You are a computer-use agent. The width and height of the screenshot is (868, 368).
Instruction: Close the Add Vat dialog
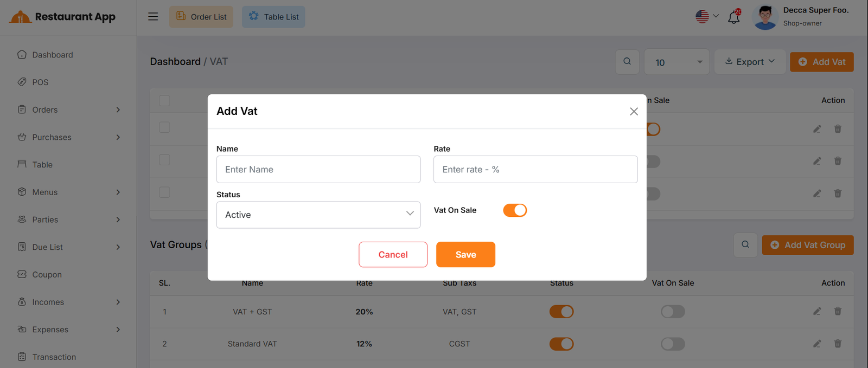tap(634, 112)
